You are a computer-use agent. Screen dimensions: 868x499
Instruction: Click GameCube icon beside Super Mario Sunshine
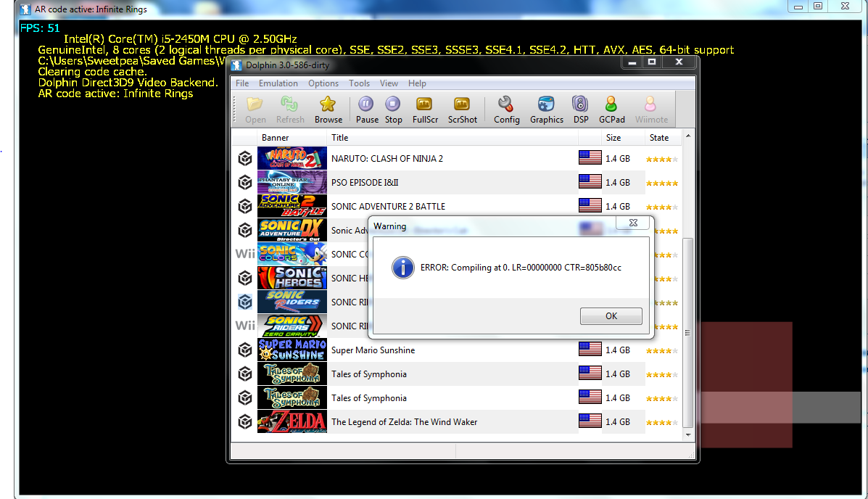click(x=245, y=350)
